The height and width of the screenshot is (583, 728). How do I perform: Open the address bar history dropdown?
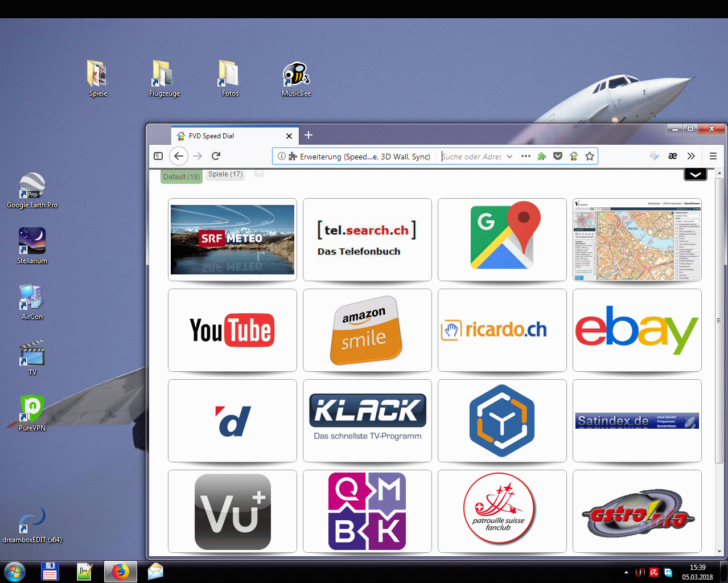coord(509,157)
